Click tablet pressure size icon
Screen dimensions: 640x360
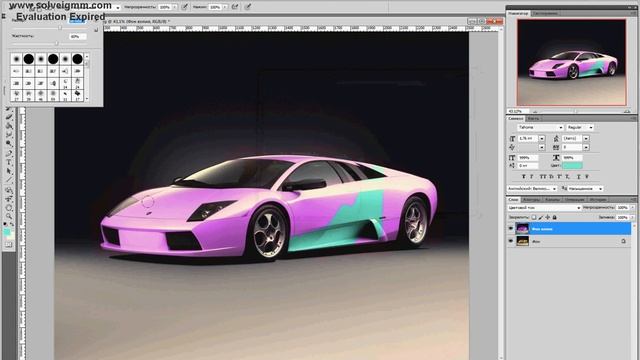(248, 7)
